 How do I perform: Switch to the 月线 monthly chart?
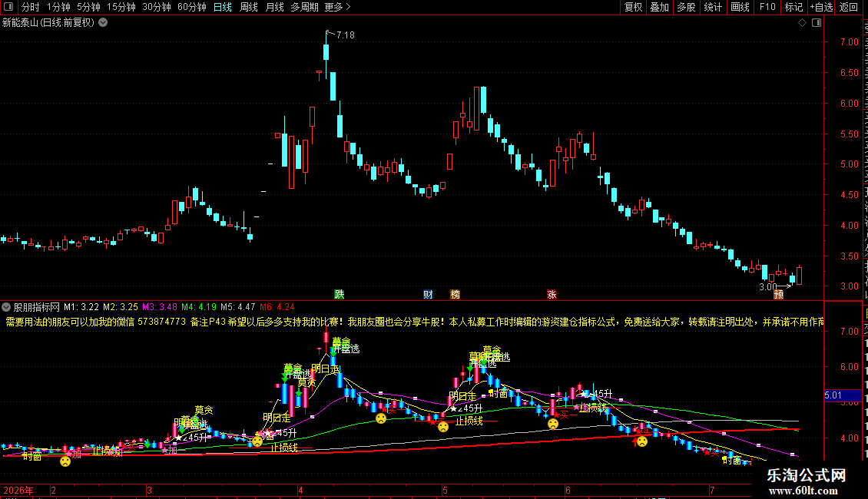[274, 7]
